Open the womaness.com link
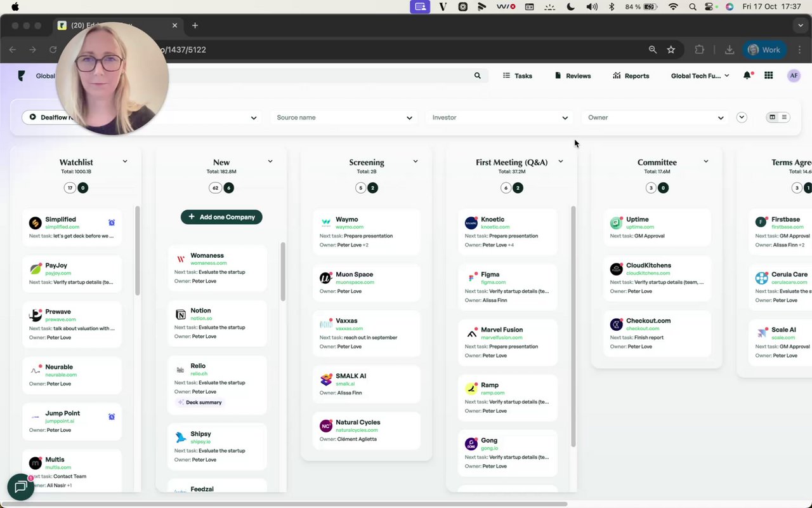Image resolution: width=812 pixels, height=508 pixels. (209, 263)
